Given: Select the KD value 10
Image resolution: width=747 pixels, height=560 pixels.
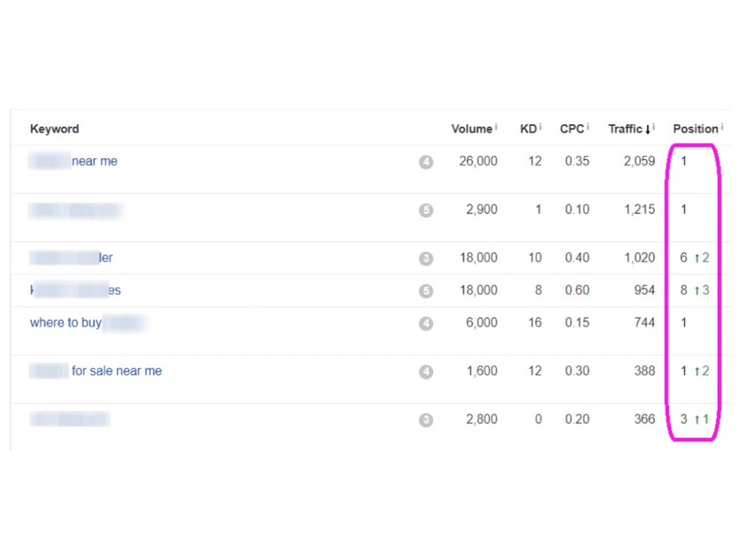Looking at the screenshot, I should coord(535,258).
